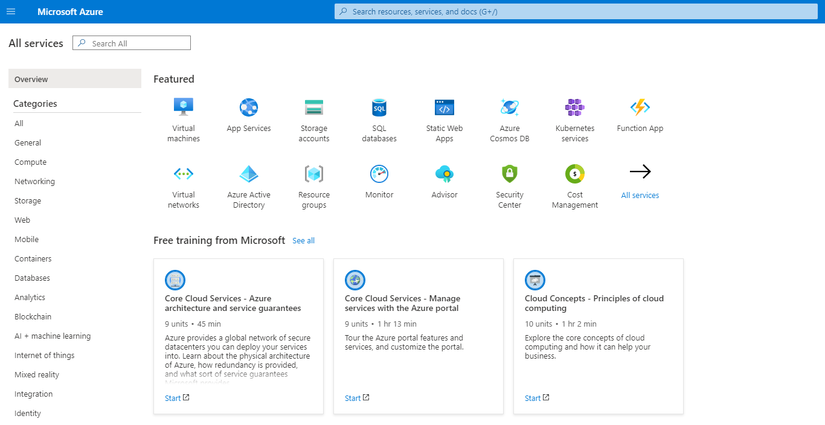Click Azure architecture training card icon

tap(175, 280)
